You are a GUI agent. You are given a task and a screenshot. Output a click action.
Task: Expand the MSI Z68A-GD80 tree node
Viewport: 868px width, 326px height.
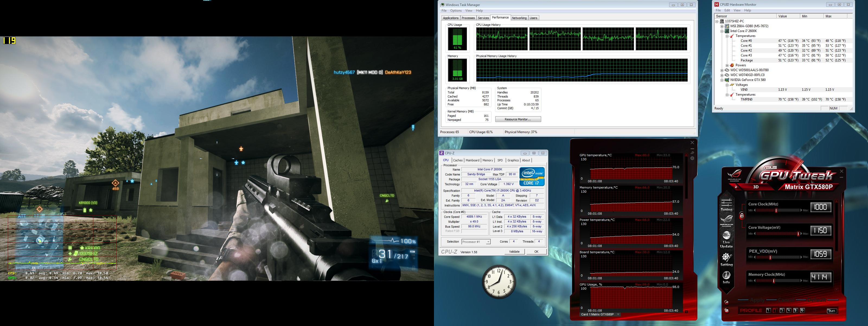click(722, 26)
